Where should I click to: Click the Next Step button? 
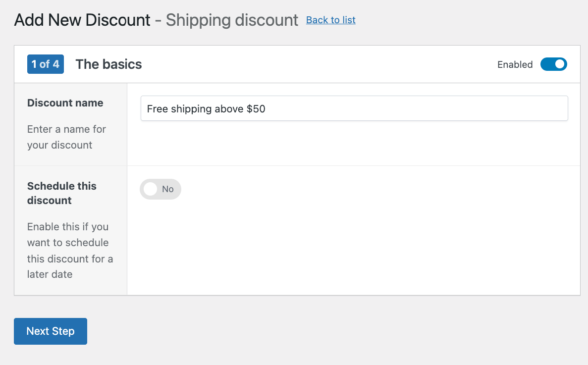(51, 331)
